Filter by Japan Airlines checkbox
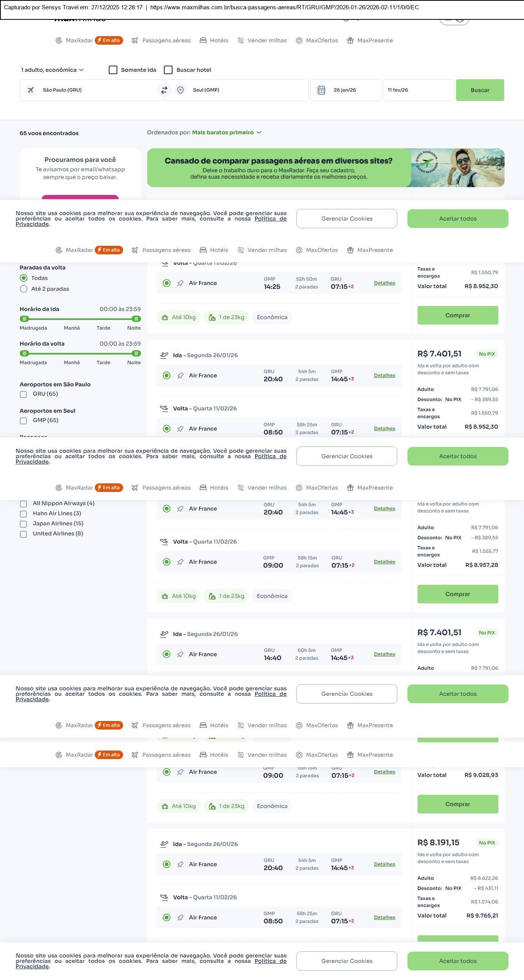The width and height of the screenshot is (524, 980). 23,524
